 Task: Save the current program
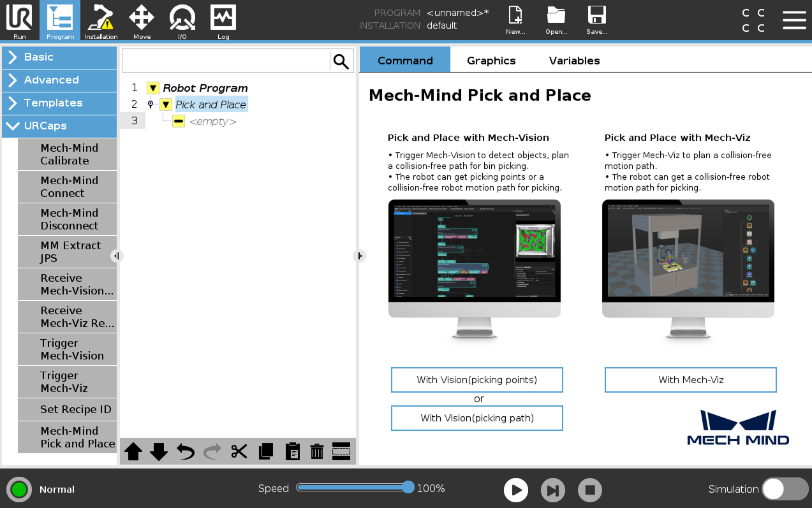596,19
